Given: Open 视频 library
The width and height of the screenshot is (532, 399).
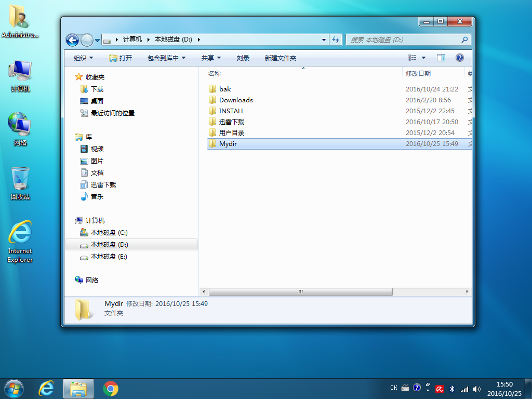Looking at the screenshot, I should click(97, 149).
